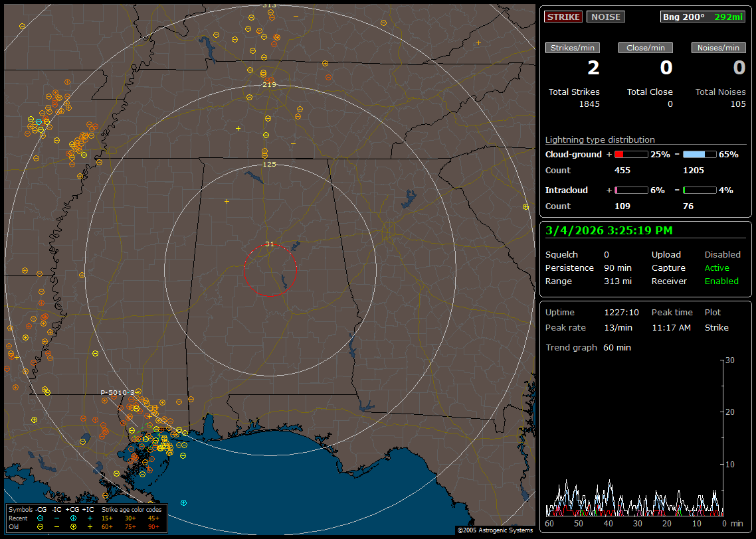Click the 90+ strike age color code
This screenshot has width=756, height=539.
[153, 526]
